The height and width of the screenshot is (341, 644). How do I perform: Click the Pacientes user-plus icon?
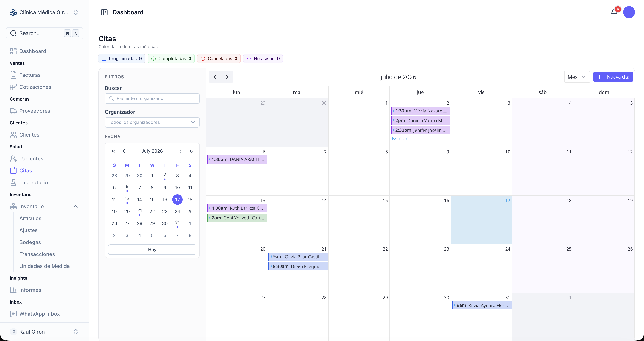(13, 159)
